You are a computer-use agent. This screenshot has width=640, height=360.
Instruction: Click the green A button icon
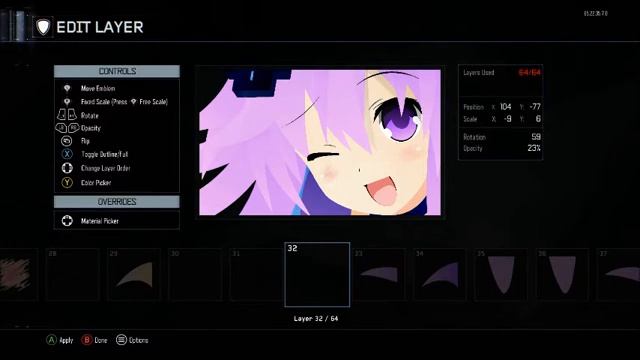click(x=51, y=340)
